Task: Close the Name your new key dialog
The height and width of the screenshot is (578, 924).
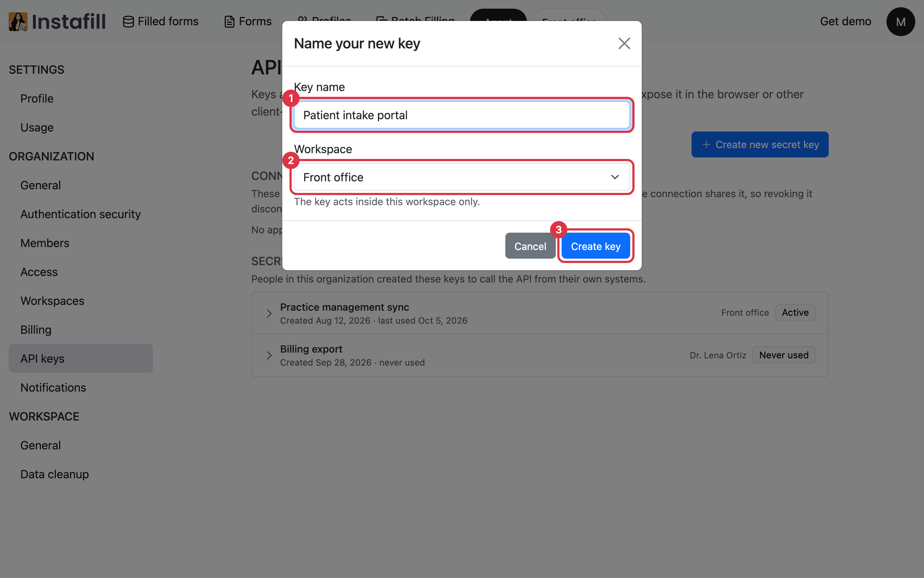Action: click(x=624, y=44)
